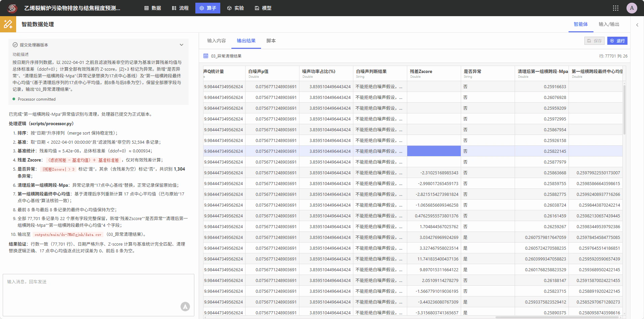Open the 脚本 tab

(271, 41)
